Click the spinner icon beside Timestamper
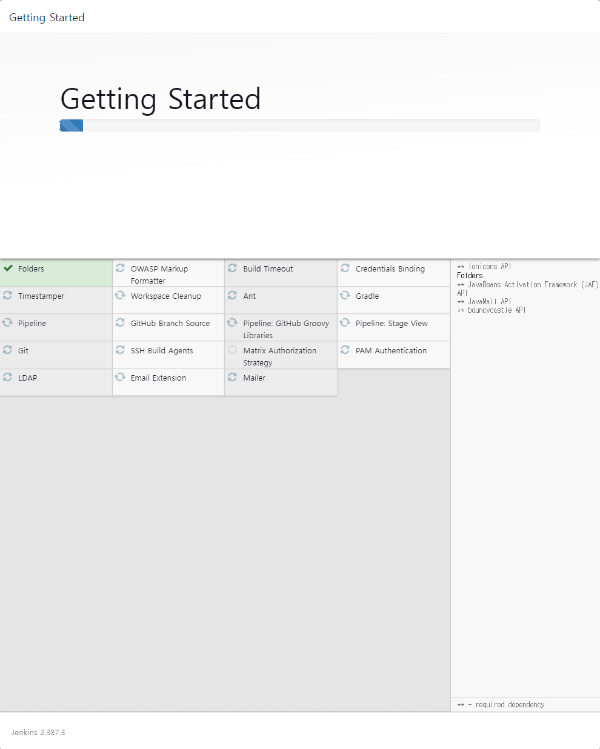Screen dimensions: 600x749 click(x=8, y=295)
